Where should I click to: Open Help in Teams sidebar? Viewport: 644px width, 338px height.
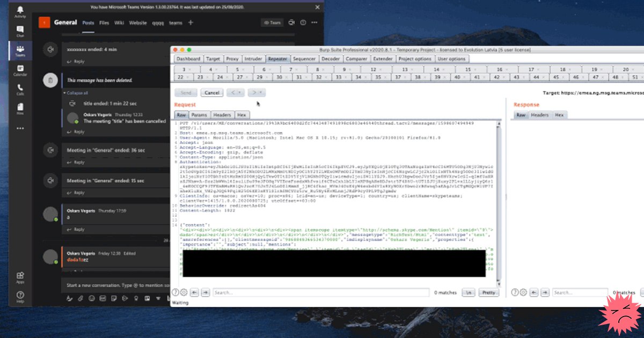click(20, 297)
